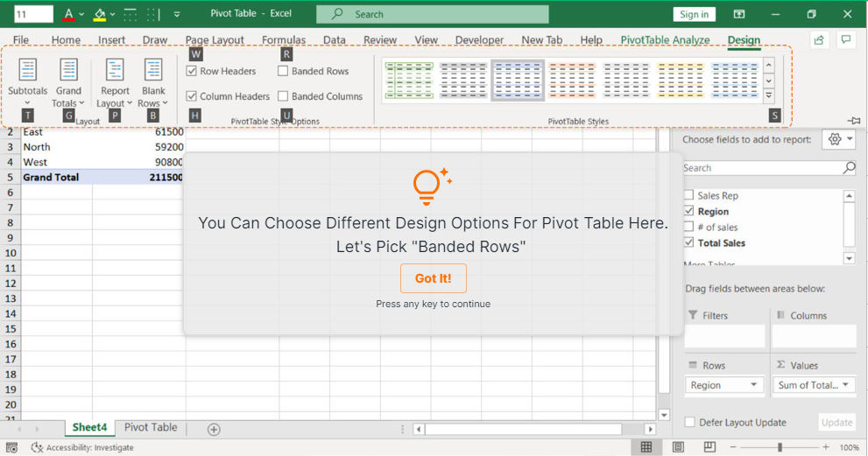Open the Grand Totals menu

click(x=68, y=82)
